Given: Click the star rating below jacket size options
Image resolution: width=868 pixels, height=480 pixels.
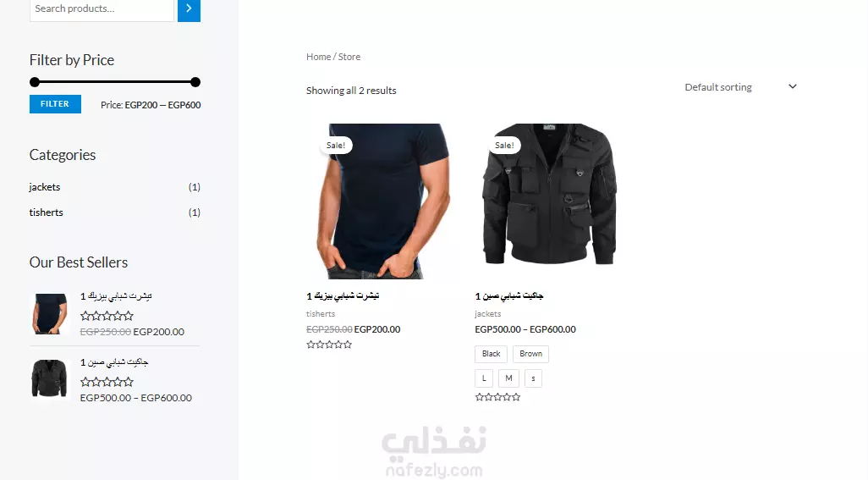Looking at the screenshot, I should [x=497, y=397].
